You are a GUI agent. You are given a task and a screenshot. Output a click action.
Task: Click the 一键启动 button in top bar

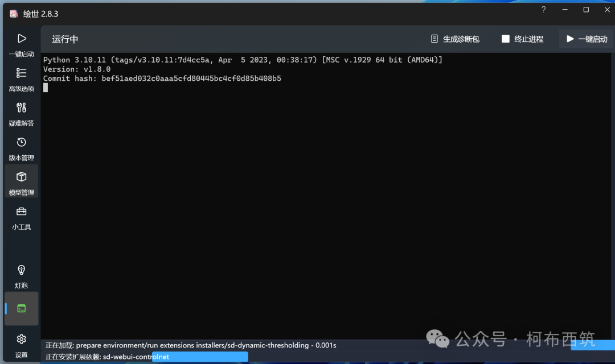587,39
